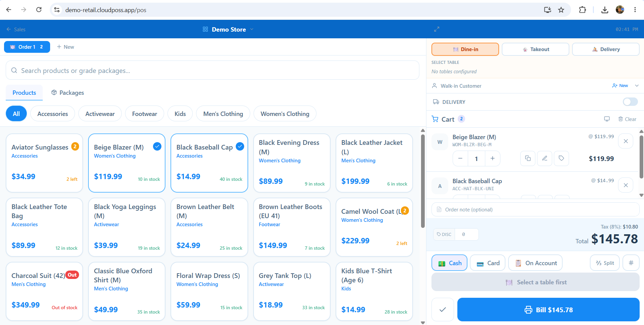Filter by Women's Clothing category

point(285,114)
